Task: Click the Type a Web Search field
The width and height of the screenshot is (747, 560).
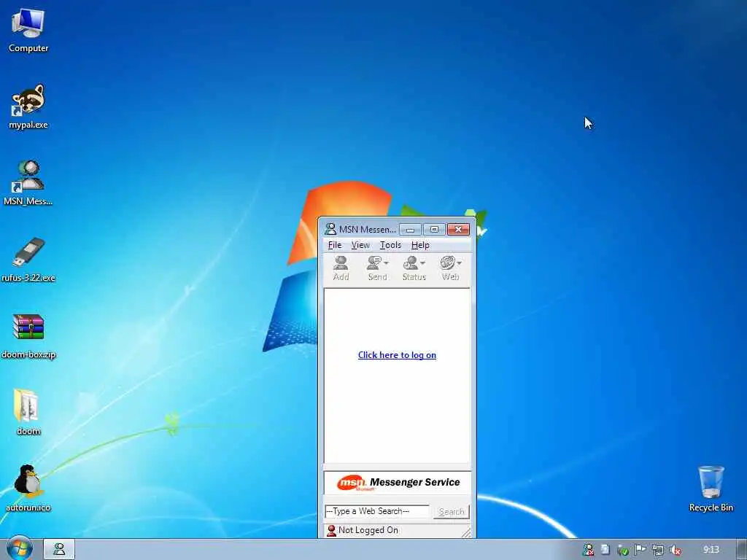Action: pos(377,511)
